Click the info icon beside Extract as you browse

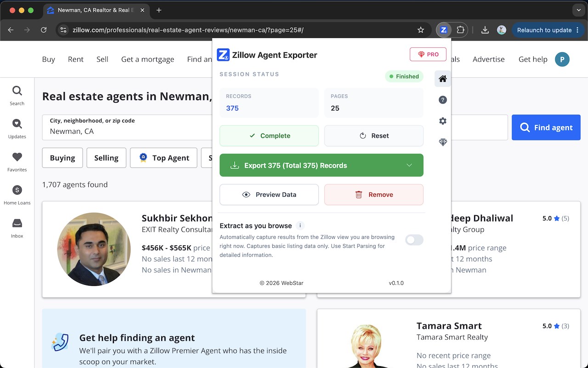click(300, 225)
